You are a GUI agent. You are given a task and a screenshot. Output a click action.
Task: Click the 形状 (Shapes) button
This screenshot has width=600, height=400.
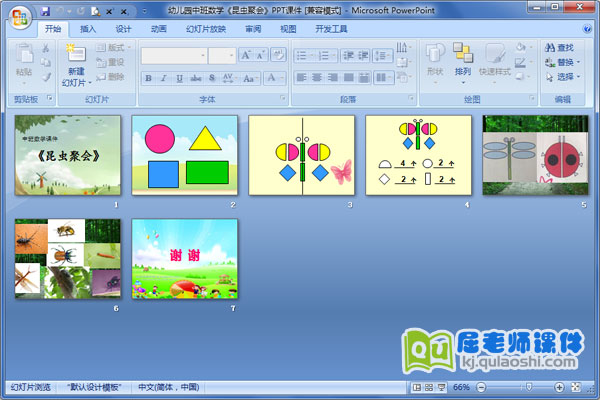click(434, 58)
